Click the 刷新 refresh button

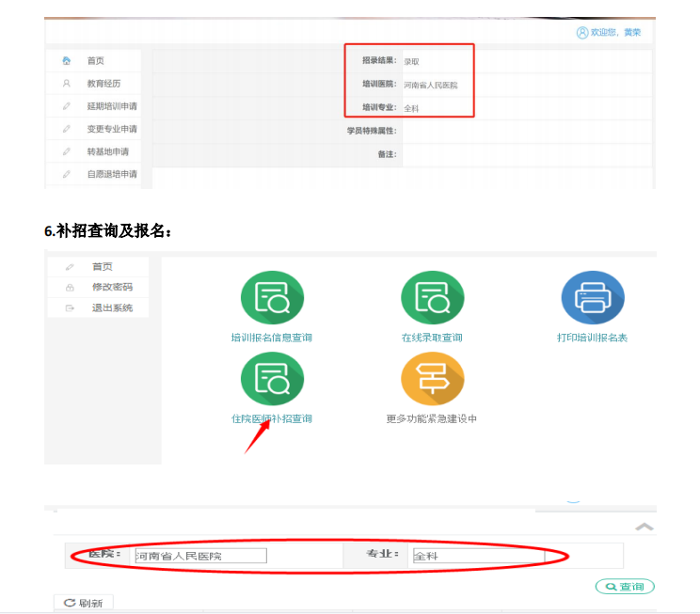coord(84,603)
